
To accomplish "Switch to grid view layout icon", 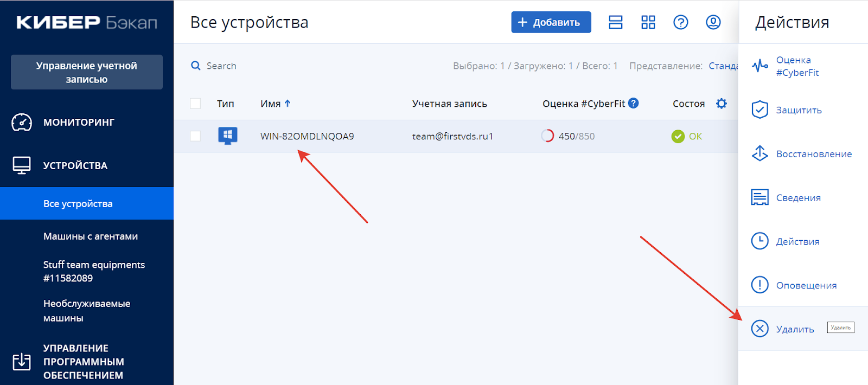I will (x=648, y=22).
